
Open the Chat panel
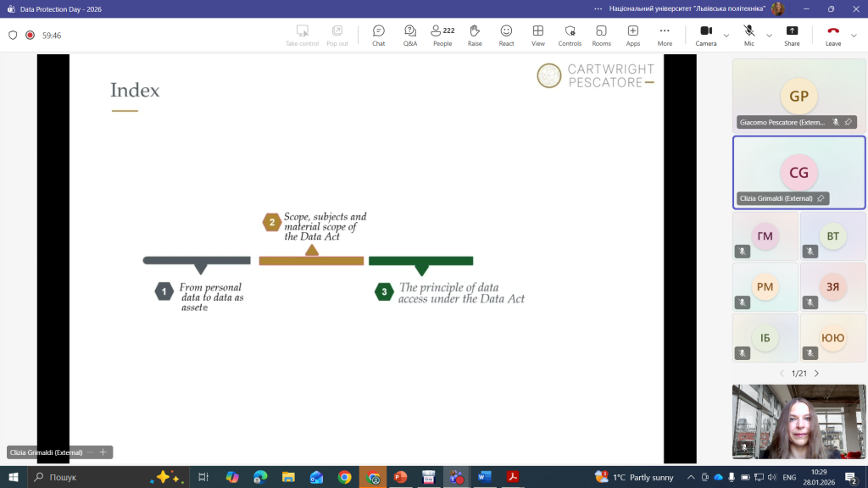[x=378, y=35]
